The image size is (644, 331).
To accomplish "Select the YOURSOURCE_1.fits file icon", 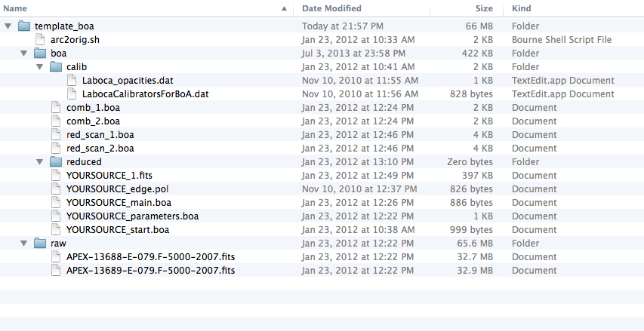I will pos(56,176).
